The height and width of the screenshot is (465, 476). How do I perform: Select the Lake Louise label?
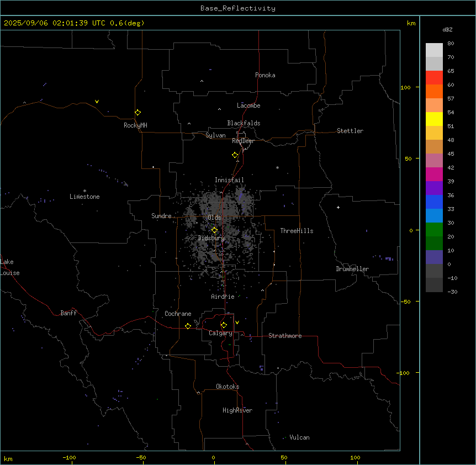[9, 267]
